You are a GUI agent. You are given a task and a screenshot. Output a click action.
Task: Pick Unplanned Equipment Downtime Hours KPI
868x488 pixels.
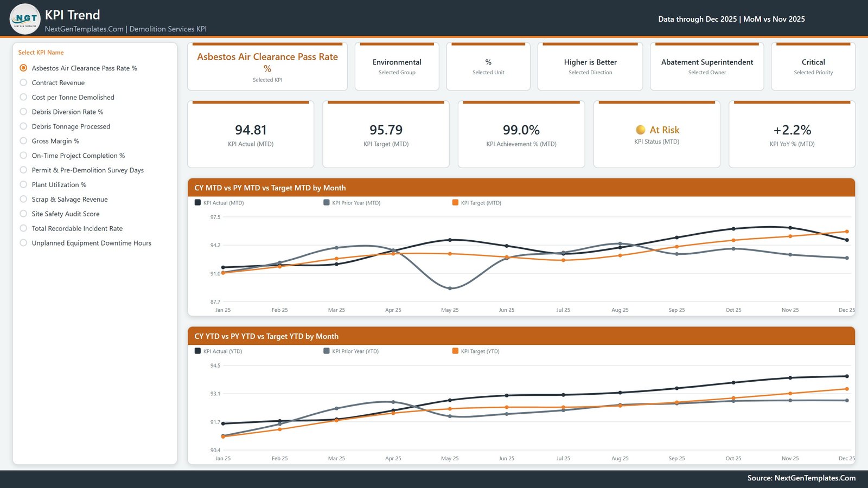coord(23,243)
